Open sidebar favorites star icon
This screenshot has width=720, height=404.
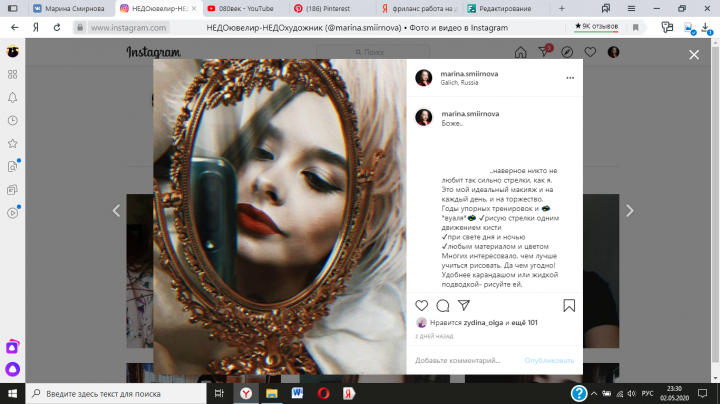tap(12, 144)
